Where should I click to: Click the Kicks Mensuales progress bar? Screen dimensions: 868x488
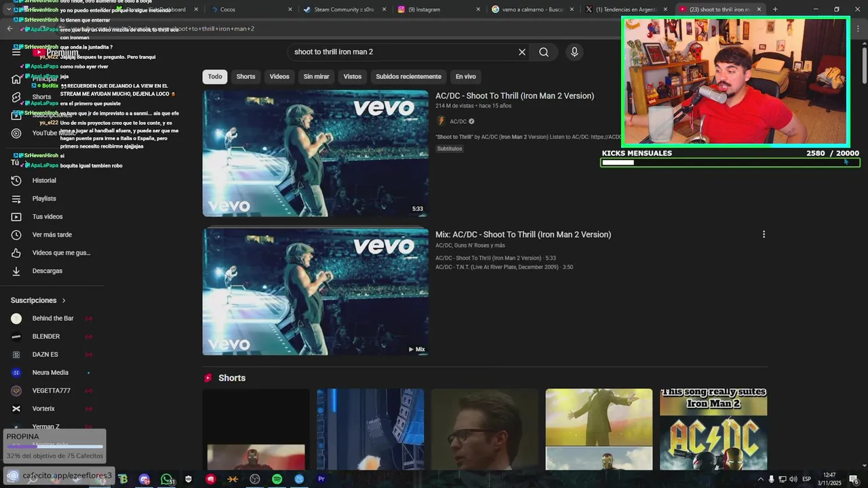730,163
